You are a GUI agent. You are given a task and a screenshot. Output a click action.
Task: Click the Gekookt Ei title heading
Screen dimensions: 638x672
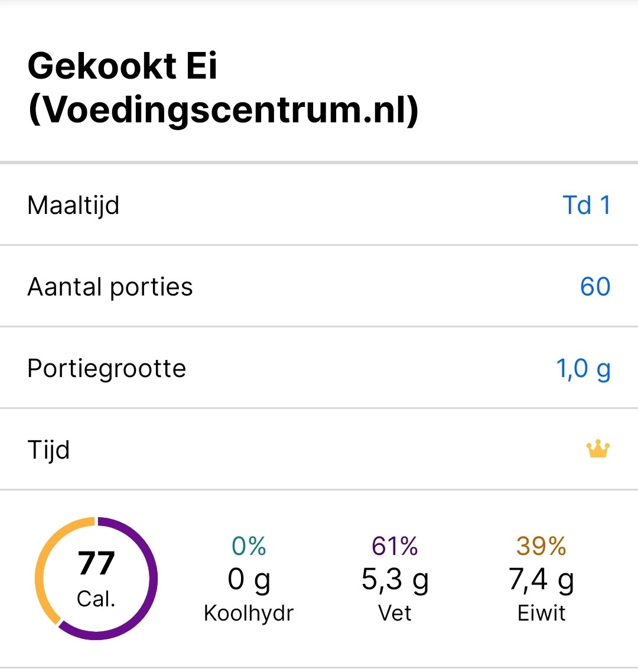[223, 87]
